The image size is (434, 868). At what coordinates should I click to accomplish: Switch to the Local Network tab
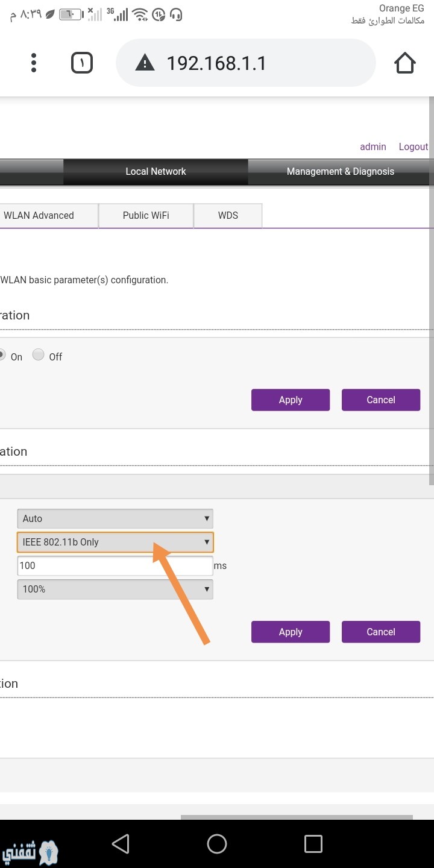click(x=156, y=172)
